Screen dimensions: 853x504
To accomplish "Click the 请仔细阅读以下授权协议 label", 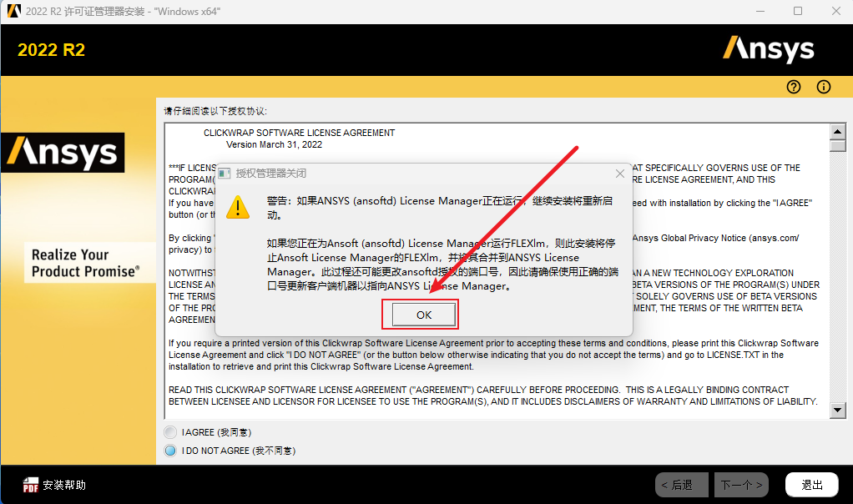I will [215, 111].
